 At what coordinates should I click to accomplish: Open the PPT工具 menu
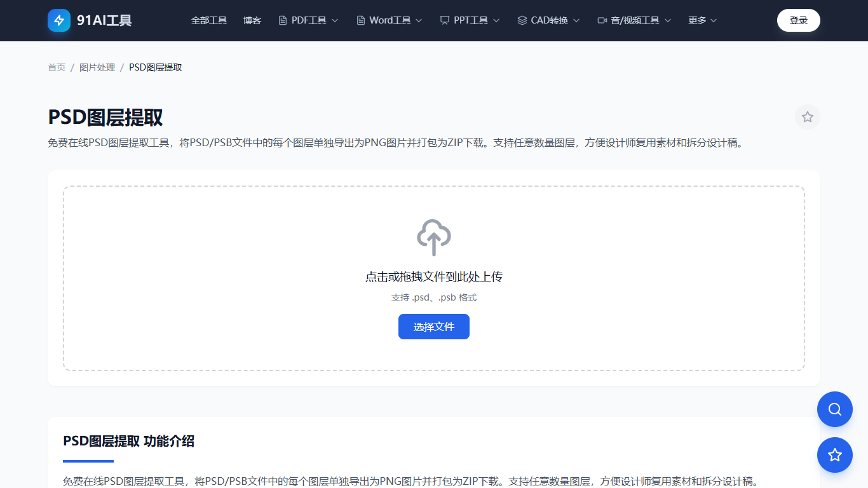(x=470, y=20)
